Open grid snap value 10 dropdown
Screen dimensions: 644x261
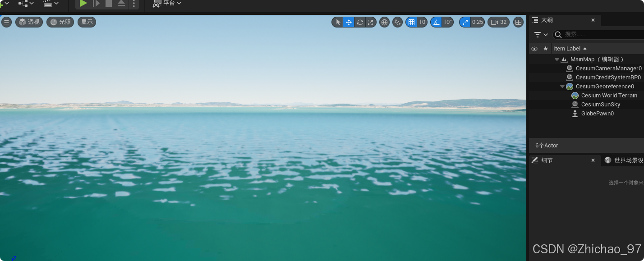point(422,22)
